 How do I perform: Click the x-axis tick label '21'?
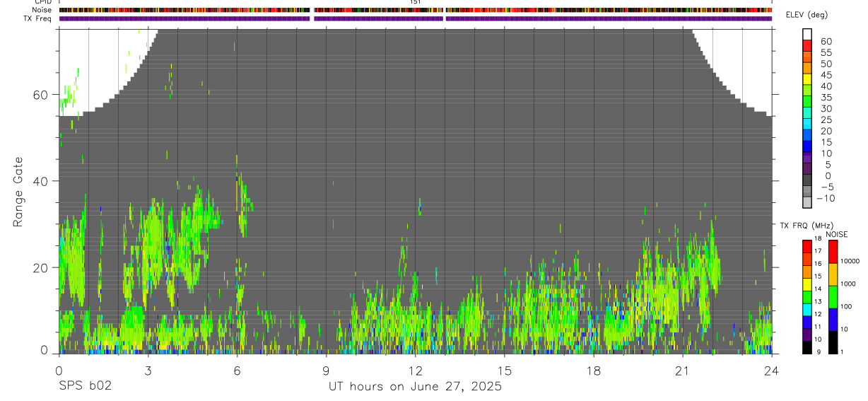click(683, 371)
